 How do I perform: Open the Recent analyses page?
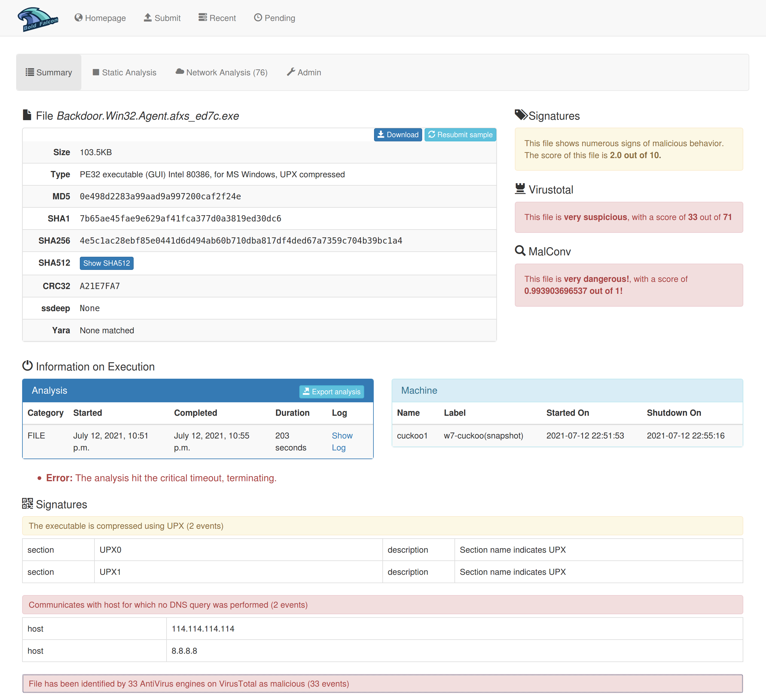[x=217, y=18]
